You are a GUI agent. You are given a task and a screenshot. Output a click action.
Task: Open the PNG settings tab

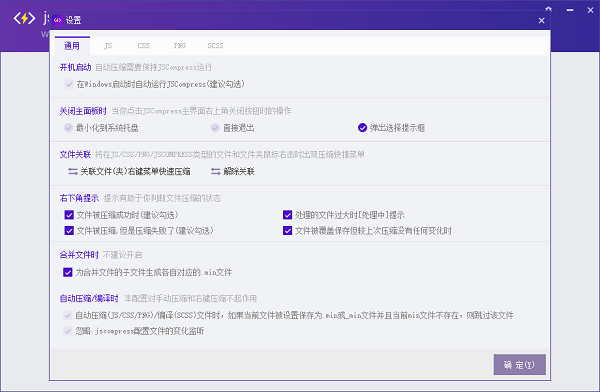(179, 46)
